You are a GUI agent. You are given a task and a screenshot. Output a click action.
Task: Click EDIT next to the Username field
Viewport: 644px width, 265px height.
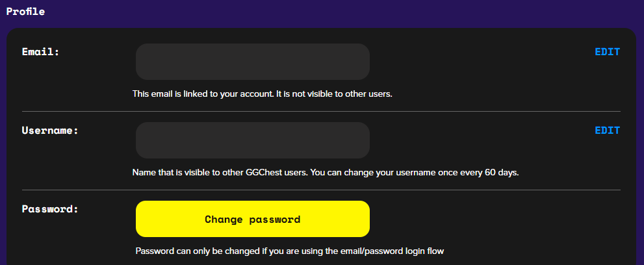coord(607,131)
